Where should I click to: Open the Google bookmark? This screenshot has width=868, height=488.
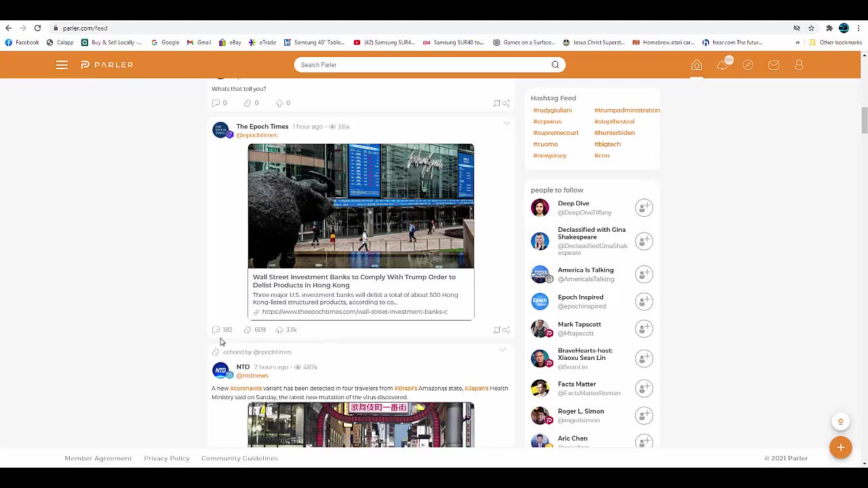165,42
